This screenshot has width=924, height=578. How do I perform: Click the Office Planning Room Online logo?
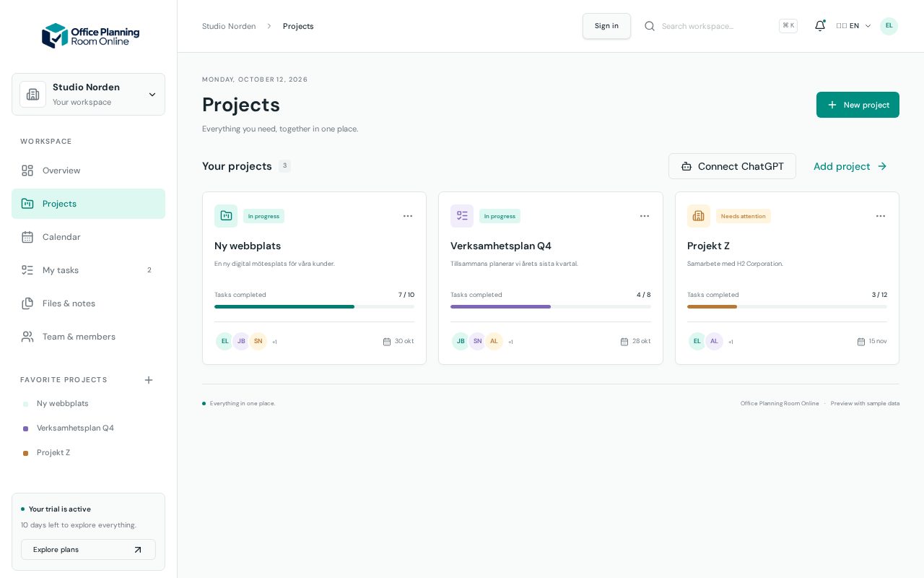[90, 36]
